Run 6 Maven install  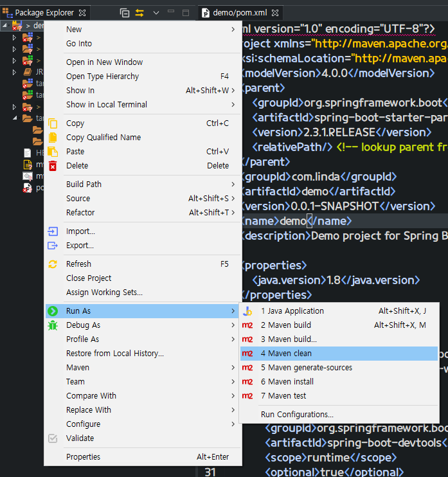coord(339,382)
